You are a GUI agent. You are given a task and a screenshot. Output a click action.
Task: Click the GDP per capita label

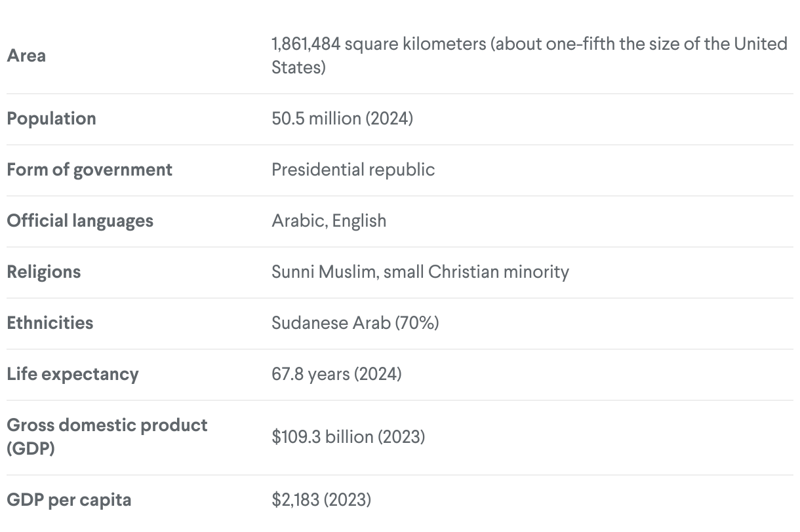tap(69, 500)
